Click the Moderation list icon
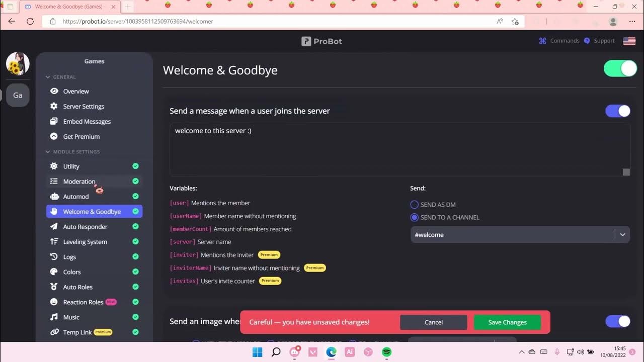The height and width of the screenshot is (362, 644). [54, 182]
